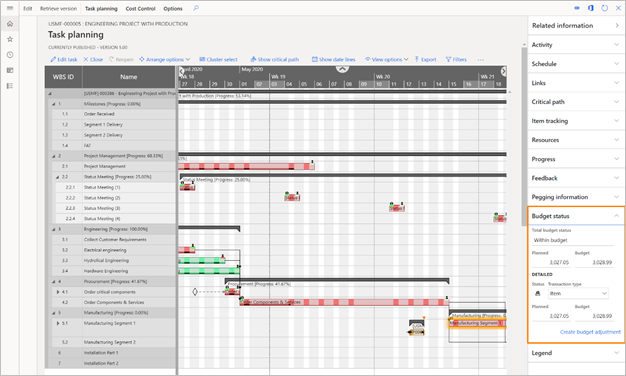Open Modules list icon in sidebar

[10, 86]
